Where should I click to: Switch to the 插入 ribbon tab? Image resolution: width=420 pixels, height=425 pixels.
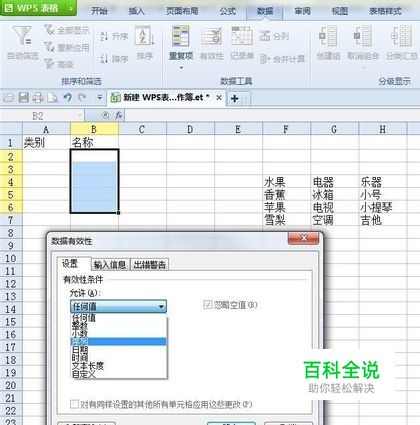(x=137, y=11)
